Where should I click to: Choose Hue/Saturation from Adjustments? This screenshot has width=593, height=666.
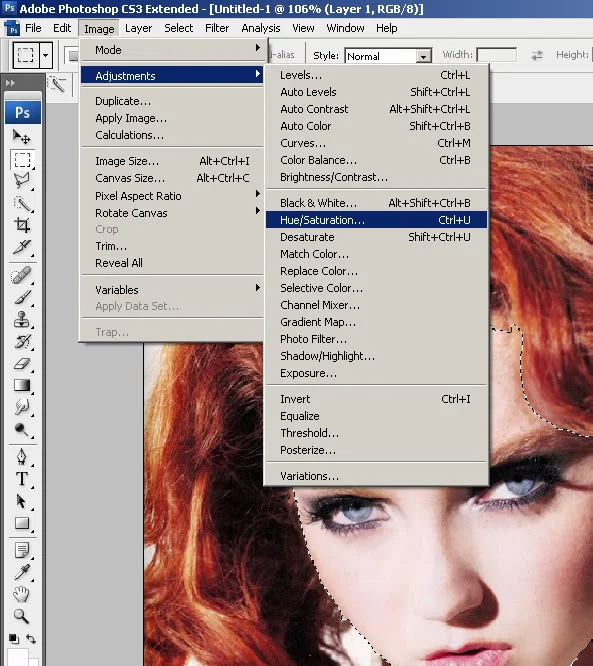pyautogui.click(x=376, y=220)
